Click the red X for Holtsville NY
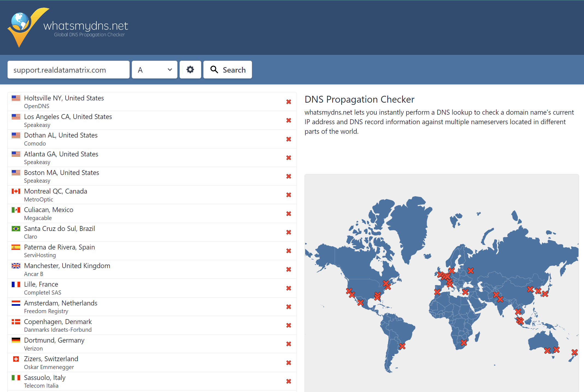This screenshot has height=392, width=584. click(x=288, y=102)
